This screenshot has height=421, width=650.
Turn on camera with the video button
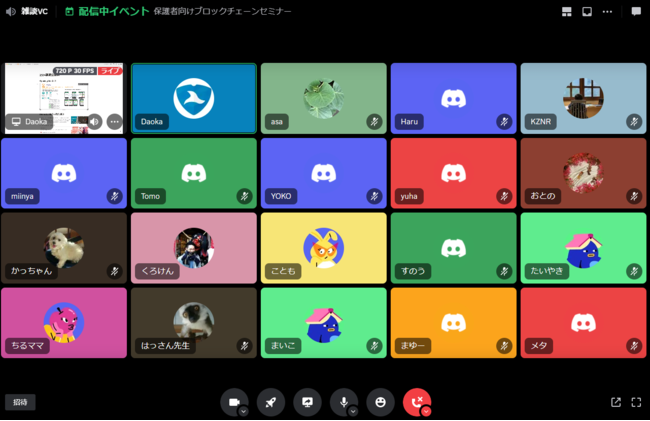pyautogui.click(x=233, y=402)
